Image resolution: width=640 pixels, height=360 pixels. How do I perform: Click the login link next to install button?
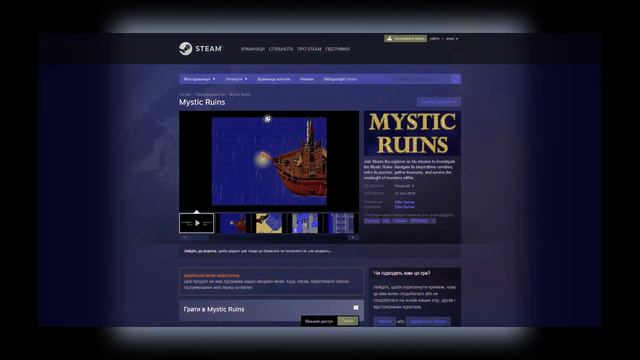click(x=435, y=38)
